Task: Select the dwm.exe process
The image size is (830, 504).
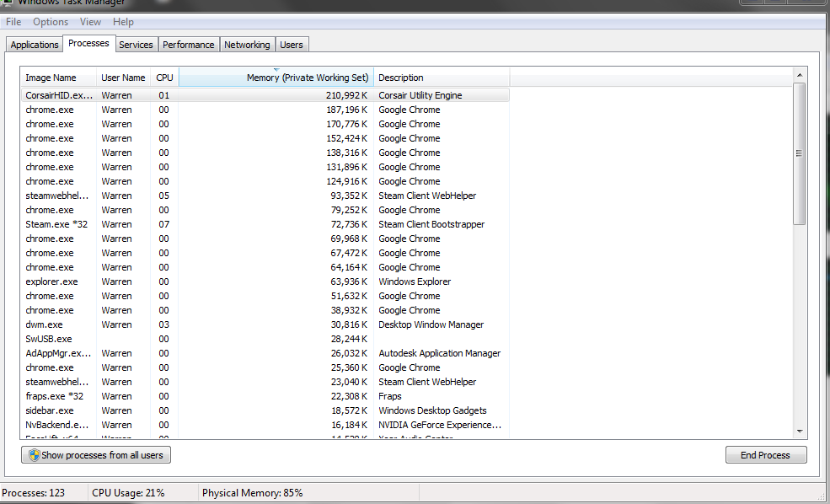Action: (265, 324)
